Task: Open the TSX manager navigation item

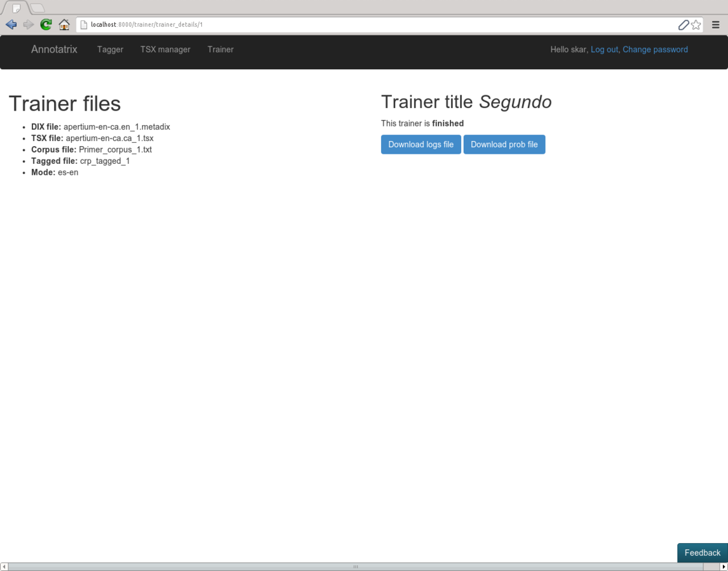Action: [x=165, y=50]
